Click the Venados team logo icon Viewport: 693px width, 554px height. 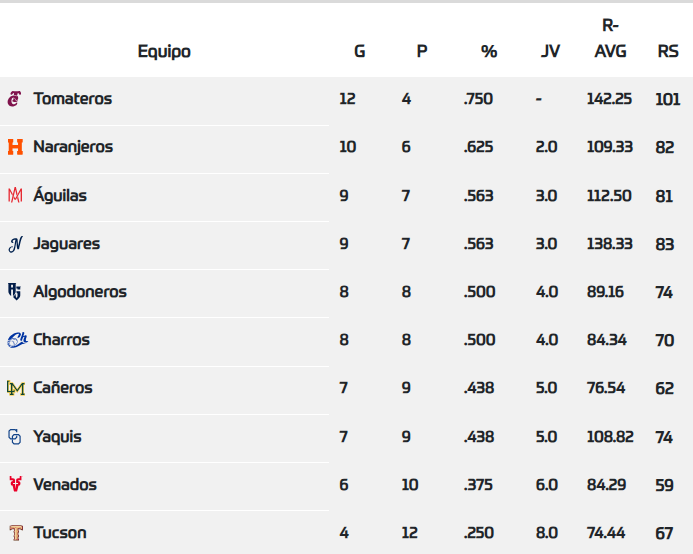(15, 485)
